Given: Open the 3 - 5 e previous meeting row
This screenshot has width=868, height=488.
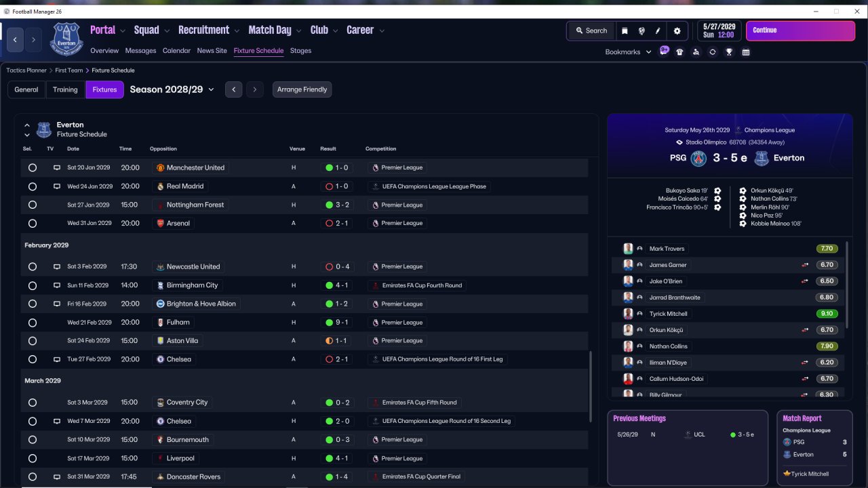Looking at the screenshot, I should [688, 434].
